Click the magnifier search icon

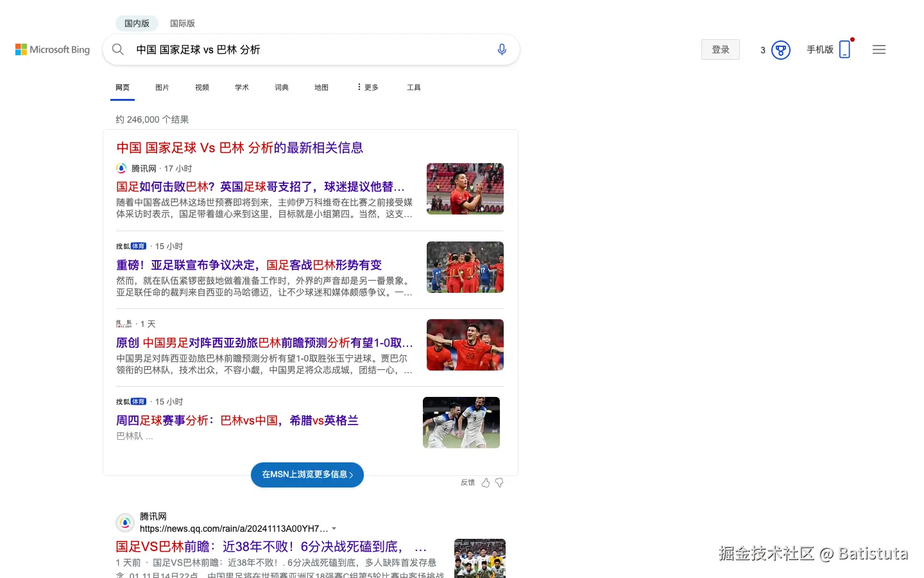coord(118,49)
